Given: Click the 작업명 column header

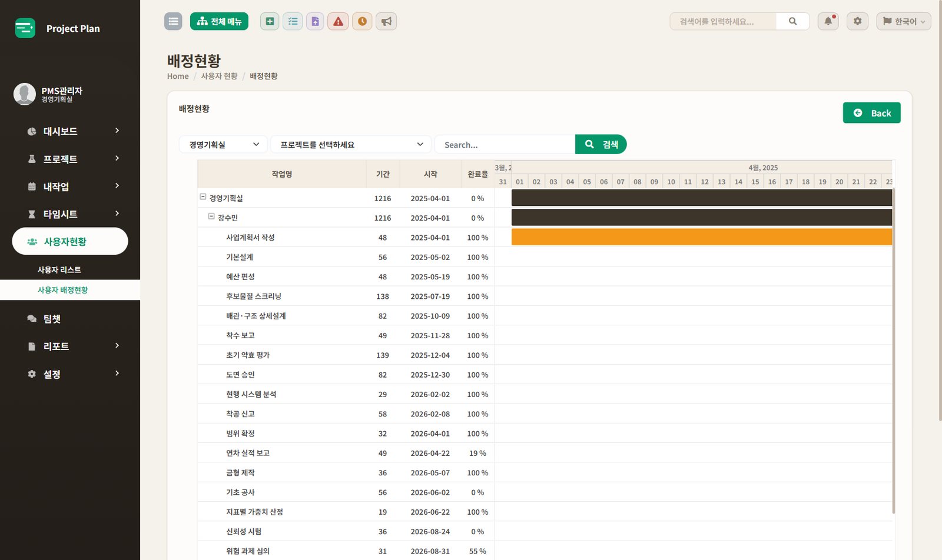Looking at the screenshot, I should (x=282, y=174).
